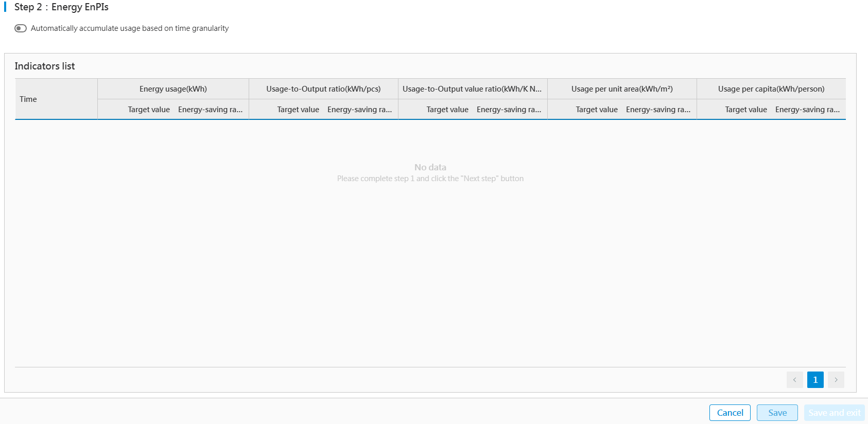Select Usage-to-Output ratio(kWh/pcs) header

click(x=323, y=89)
